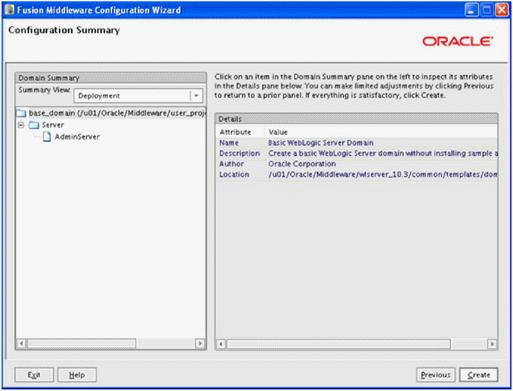Click right arrow of Domain Summary scrollbar
513x391 pixels.
pos(200,343)
